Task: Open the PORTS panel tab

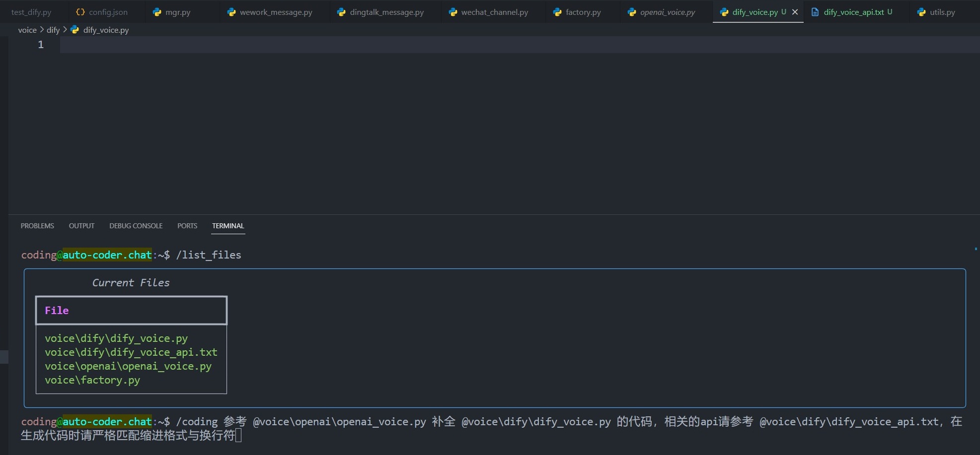Action: click(x=187, y=226)
